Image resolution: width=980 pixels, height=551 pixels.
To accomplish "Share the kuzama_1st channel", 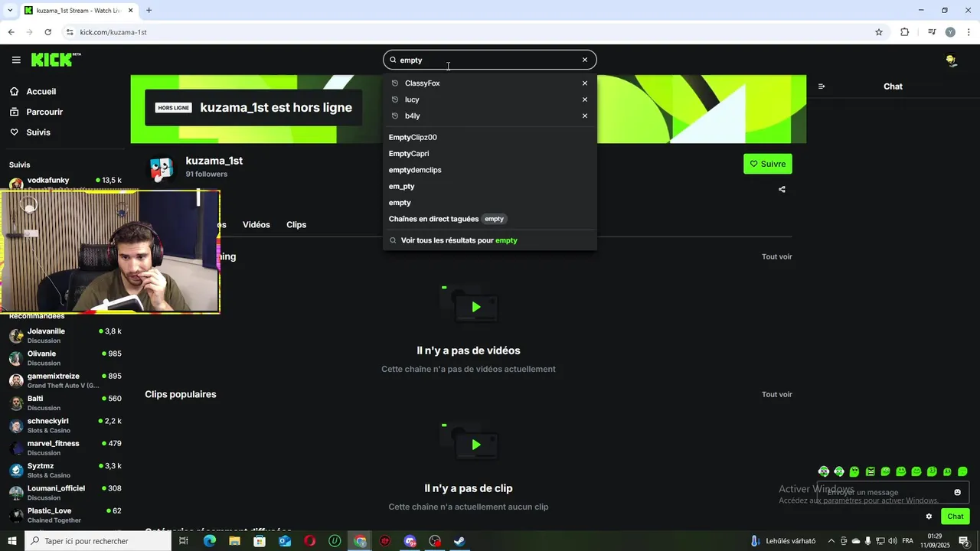I will 782,190.
